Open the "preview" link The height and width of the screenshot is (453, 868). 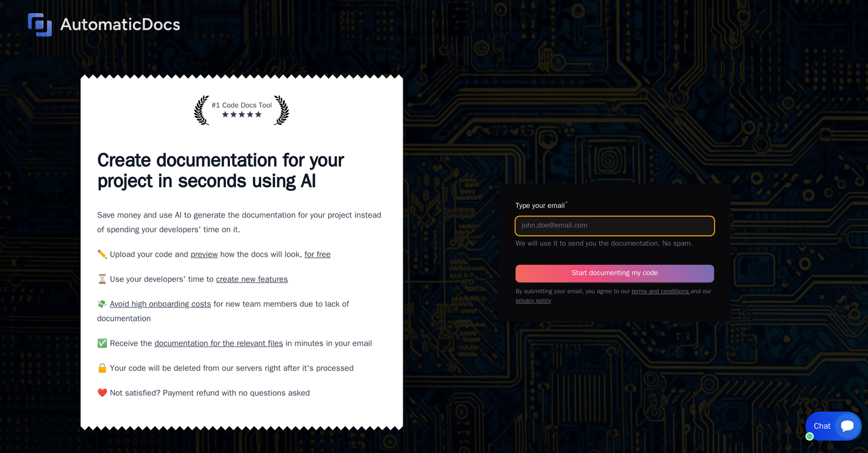click(204, 254)
